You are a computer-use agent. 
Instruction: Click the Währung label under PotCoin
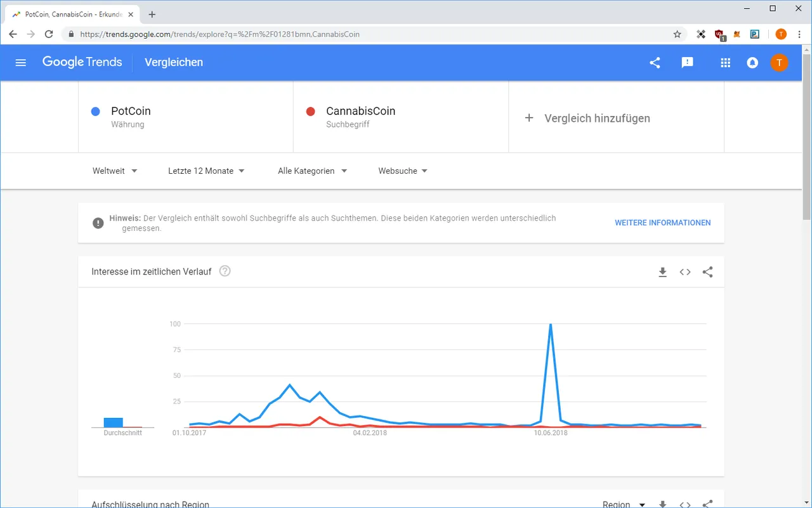click(128, 124)
